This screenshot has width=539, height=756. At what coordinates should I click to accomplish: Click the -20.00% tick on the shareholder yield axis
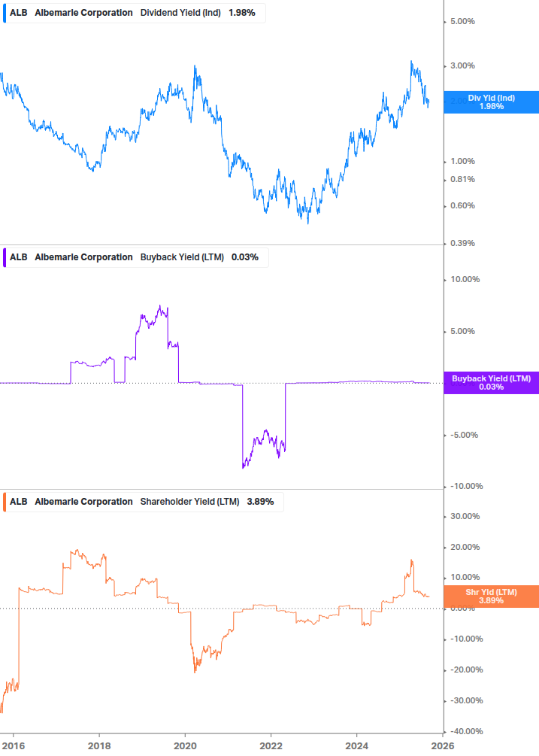pyautogui.click(x=466, y=669)
